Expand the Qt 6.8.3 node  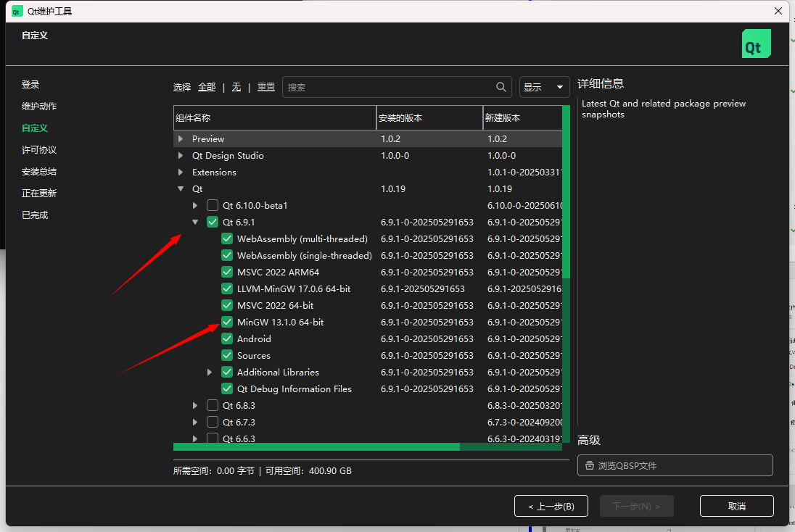pos(195,405)
